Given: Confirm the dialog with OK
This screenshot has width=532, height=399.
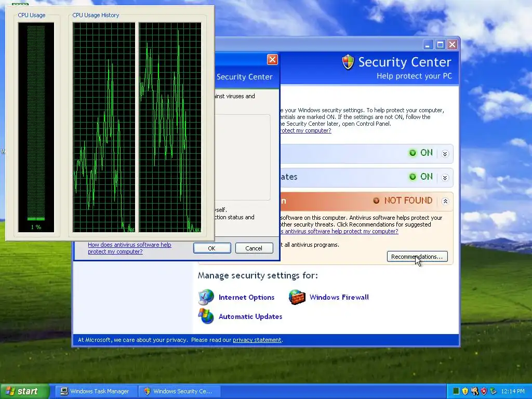Looking at the screenshot, I should 212,248.
